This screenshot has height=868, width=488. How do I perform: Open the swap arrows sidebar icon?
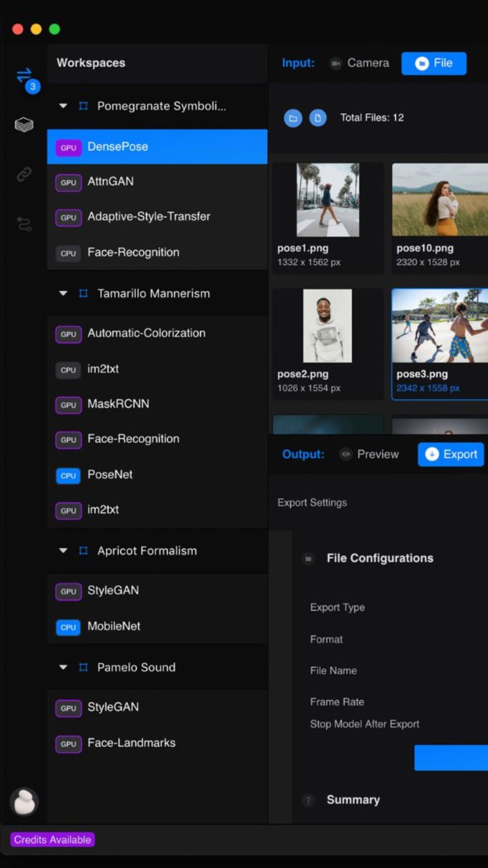[x=24, y=75]
